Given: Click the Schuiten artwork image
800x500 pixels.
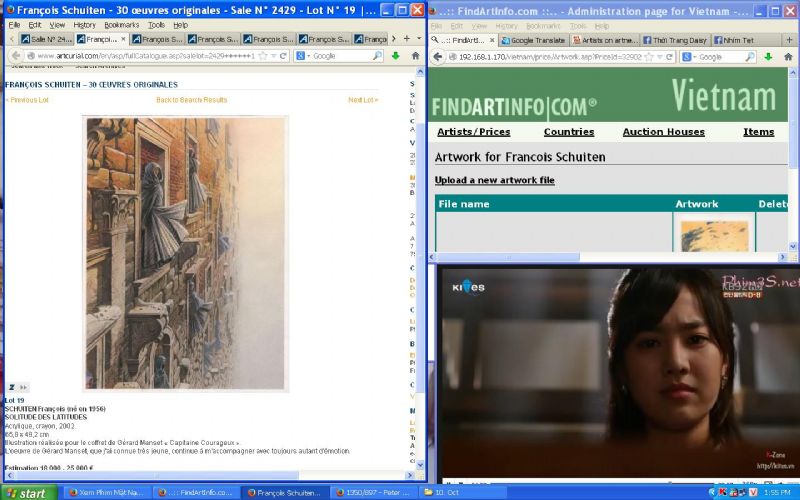Looking at the screenshot, I should pos(185,252).
